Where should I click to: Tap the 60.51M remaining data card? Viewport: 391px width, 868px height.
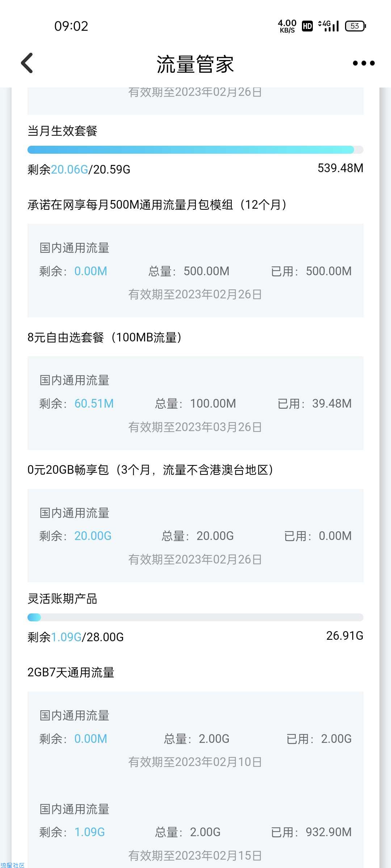click(x=195, y=403)
